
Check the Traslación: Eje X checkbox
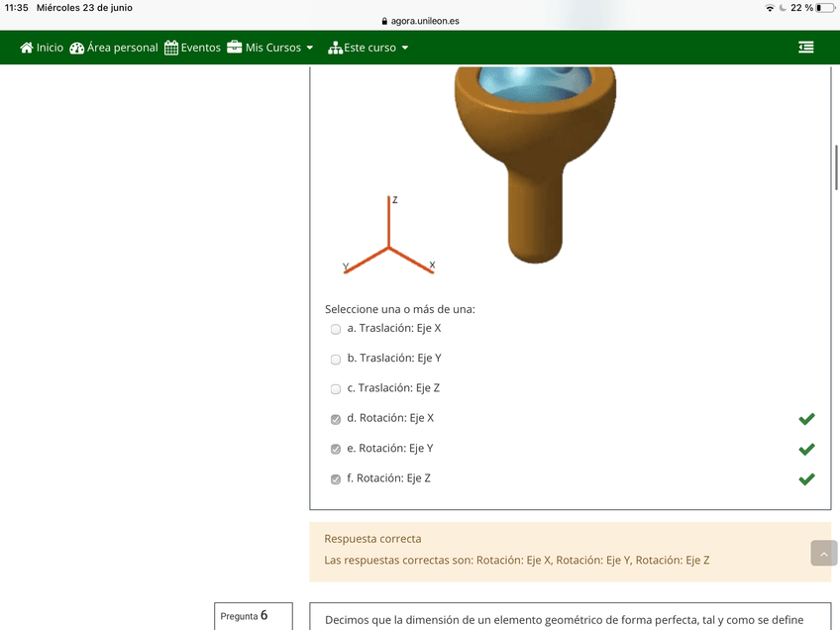coord(336,329)
